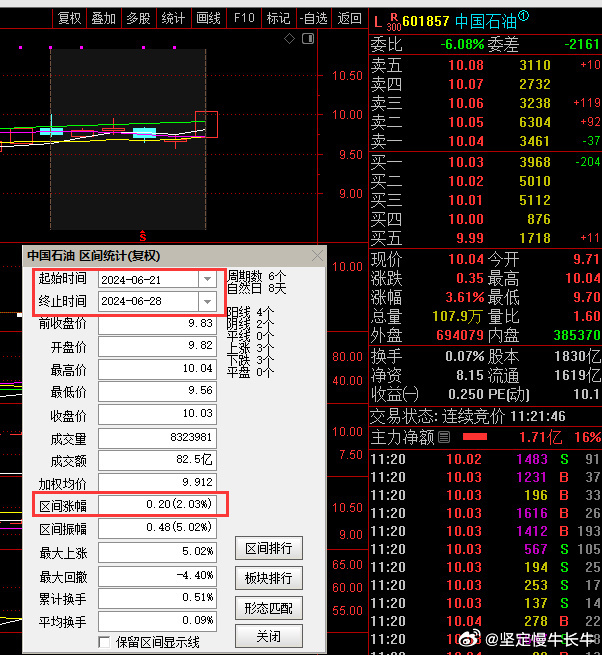The height and width of the screenshot is (655, 602).
Task: Open the 统计 toolbar option
Action: coord(173,17)
